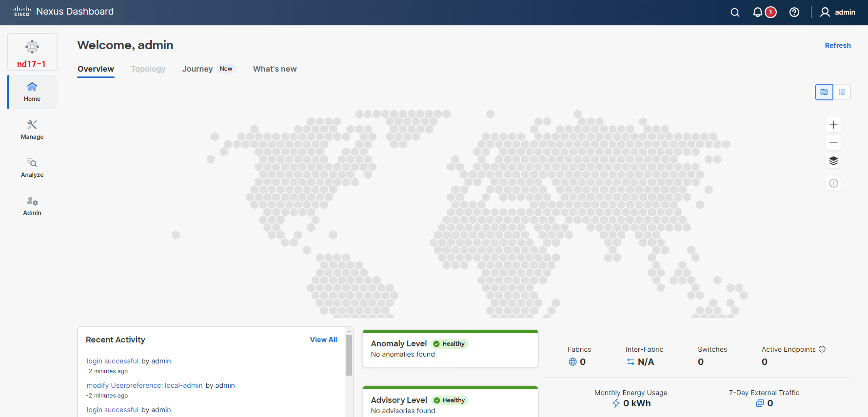Zoom in on the world map
The image size is (868, 417).
pos(833,125)
